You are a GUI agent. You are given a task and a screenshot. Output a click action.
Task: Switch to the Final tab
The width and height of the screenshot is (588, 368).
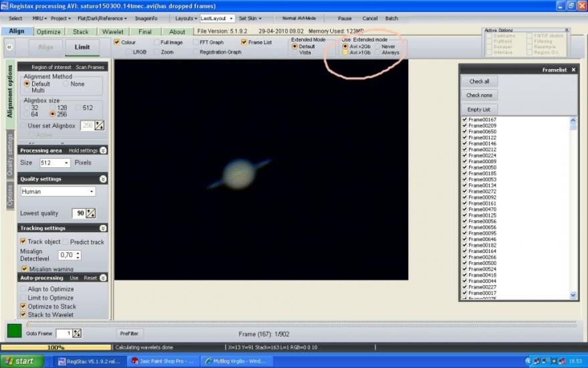[x=145, y=32]
